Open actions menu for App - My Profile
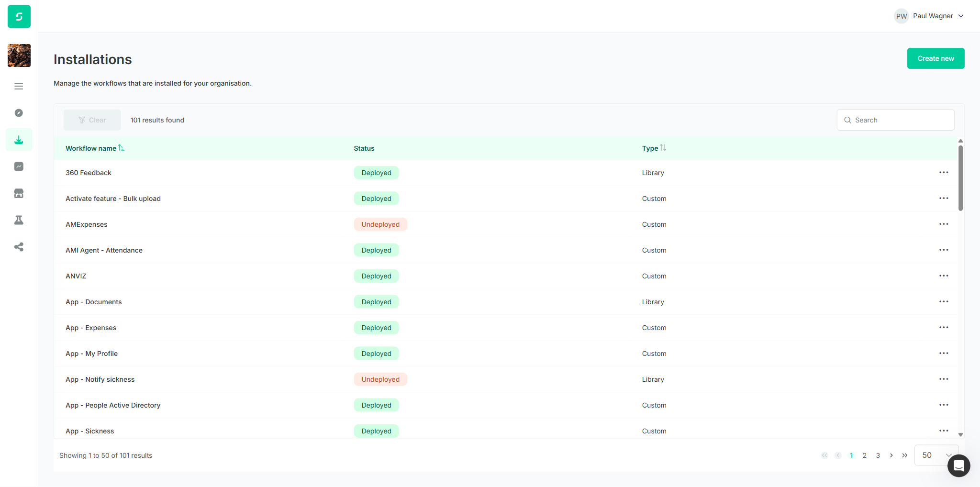This screenshot has height=487, width=980. pos(944,354)
